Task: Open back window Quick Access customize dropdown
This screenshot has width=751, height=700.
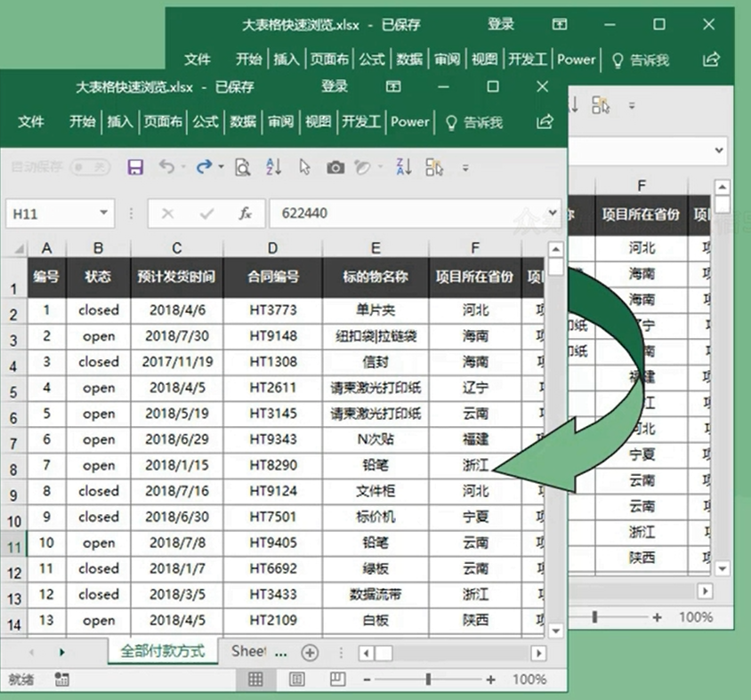Action: (632, 106)
